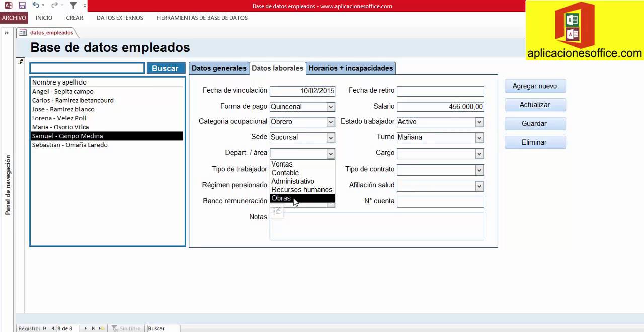
Task: Select Obras from the department list
Action: pyautogui.click(x=302, y=198)
